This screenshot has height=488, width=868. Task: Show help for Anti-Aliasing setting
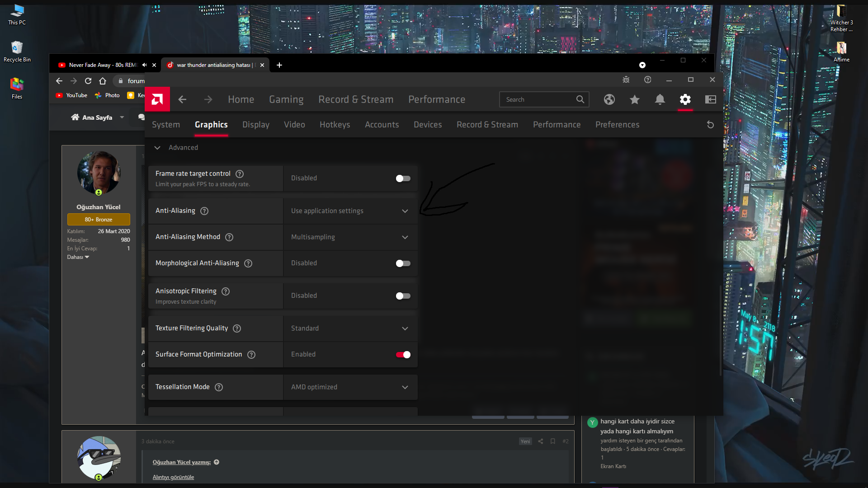pos(204,211)
